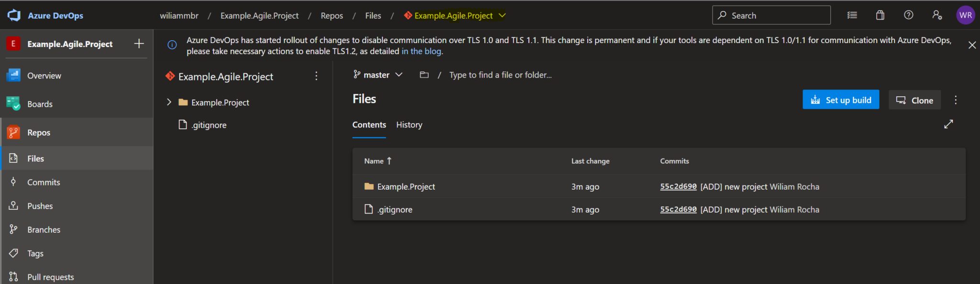The image size is (980, 284).
Task: Open the repository selector dropdown in breadcrumb
Action: pyautogui.click(x=455, y=16)
